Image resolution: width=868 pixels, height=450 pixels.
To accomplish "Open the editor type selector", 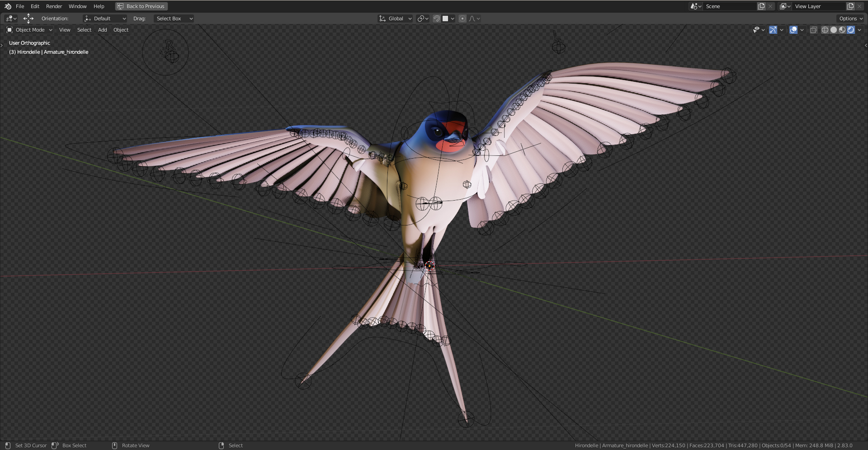I will (11, 19).
